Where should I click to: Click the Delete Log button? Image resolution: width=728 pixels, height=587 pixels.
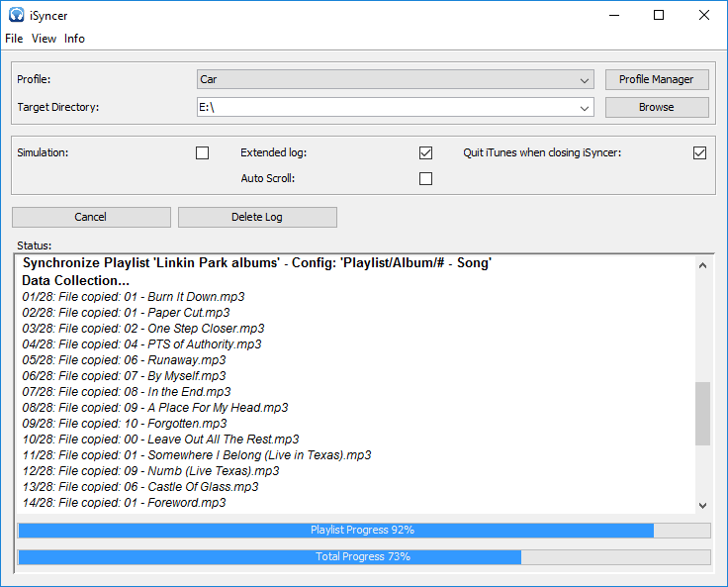click(257, 217)
